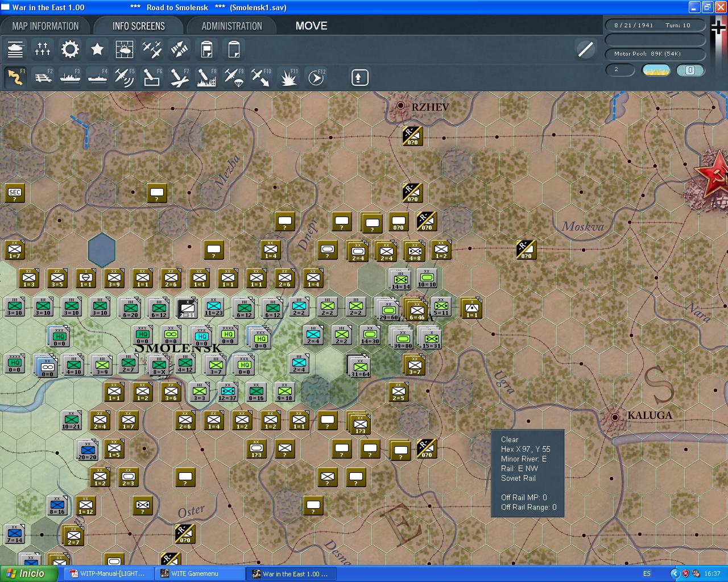Viewport: 728px width, 582px height.
Task: Open the MAP INFORMATION tab
Action: 45,26
